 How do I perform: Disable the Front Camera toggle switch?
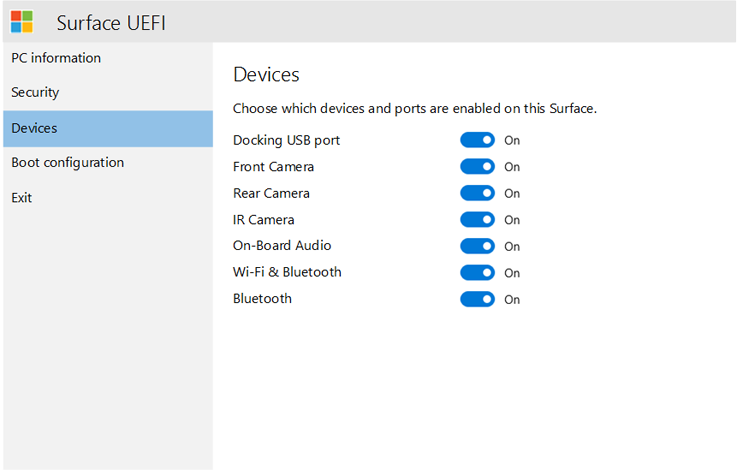[x=477, y=167]
